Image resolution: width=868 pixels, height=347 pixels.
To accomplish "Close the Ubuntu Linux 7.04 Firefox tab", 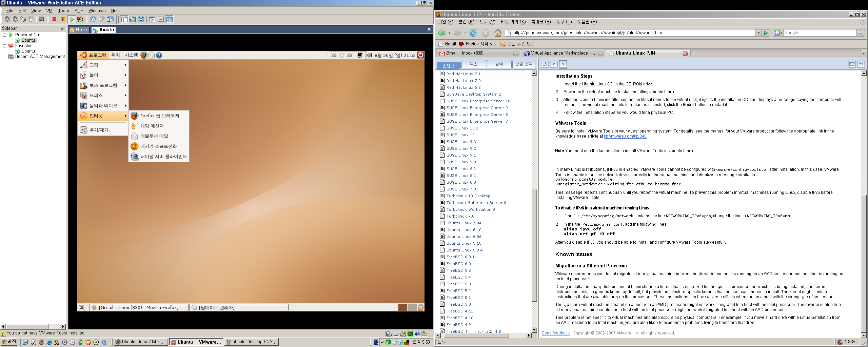I will [x=685, y=53].
